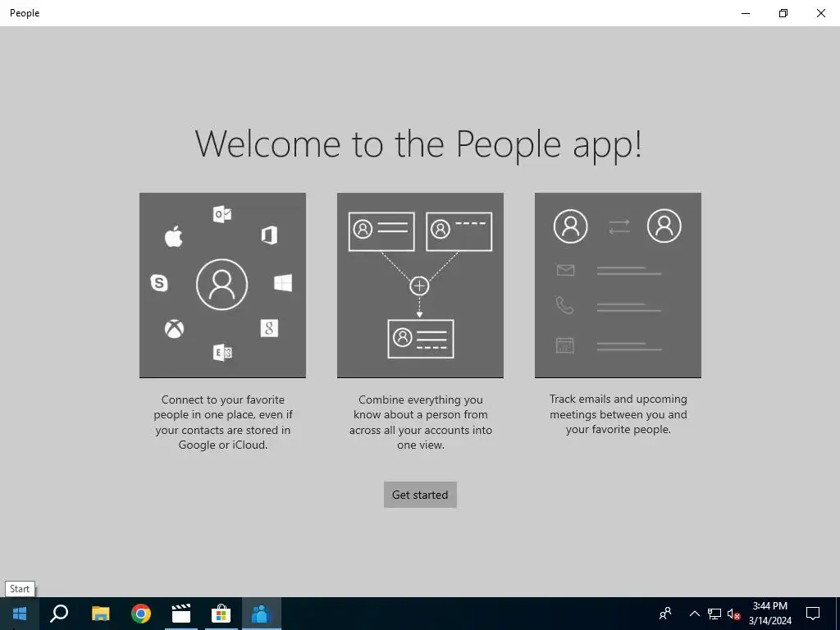Click the merged bottom contact card graphic
This screenshot has height=630, width=840.
421,339
